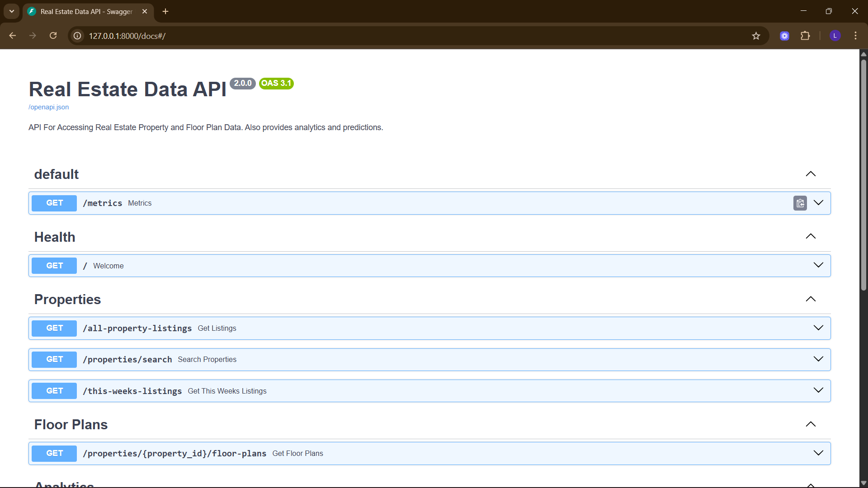Click the GET button for /all-property-listings
The height and width of the screenshot is (488, 868).
54,328
